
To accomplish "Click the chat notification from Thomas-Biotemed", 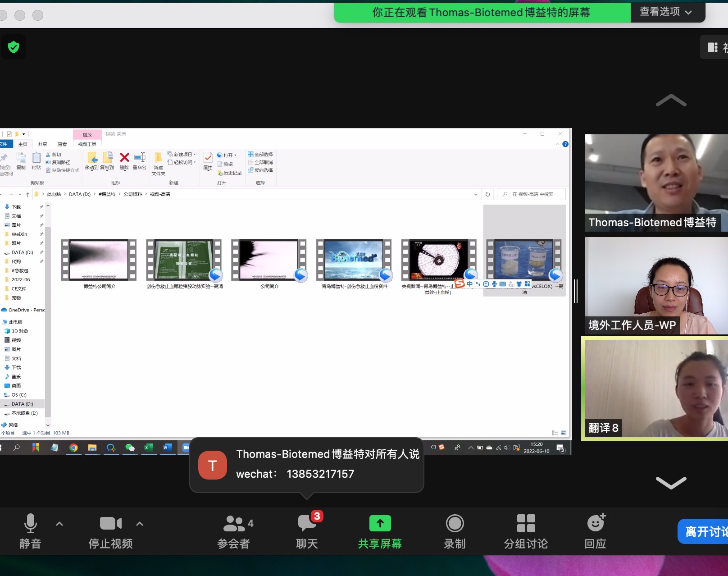I will coord(307,465).
